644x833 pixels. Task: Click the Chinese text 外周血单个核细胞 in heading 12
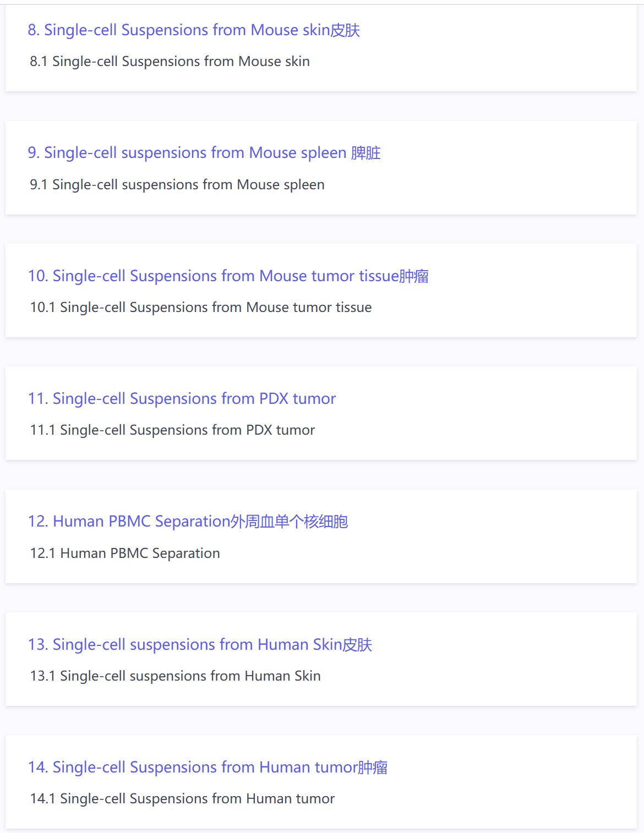(289, 521)
